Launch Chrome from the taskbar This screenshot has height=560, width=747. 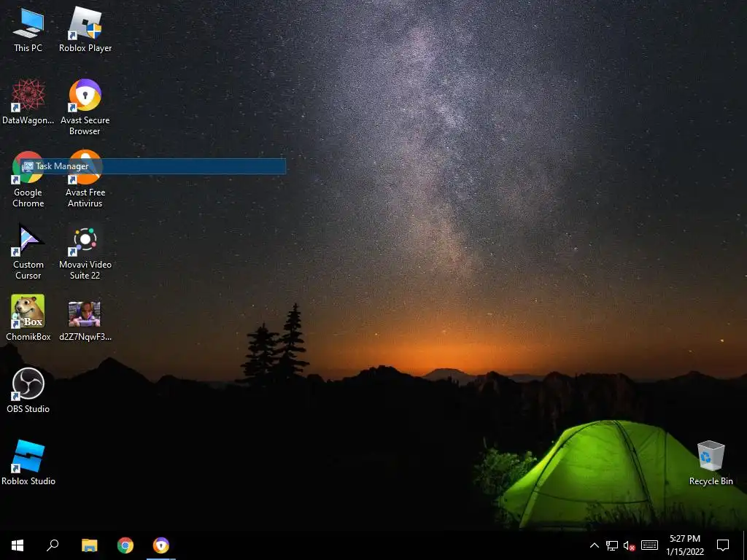pos(125,545)
